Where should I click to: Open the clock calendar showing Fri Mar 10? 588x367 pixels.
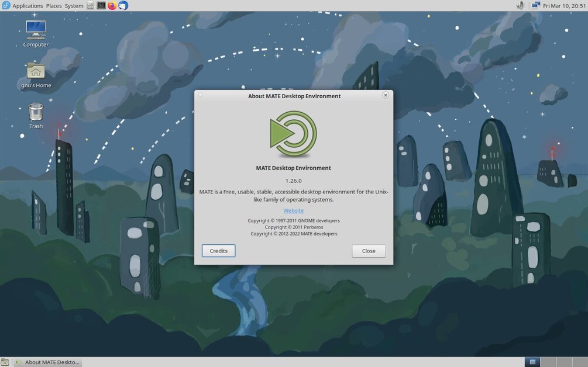564,6
